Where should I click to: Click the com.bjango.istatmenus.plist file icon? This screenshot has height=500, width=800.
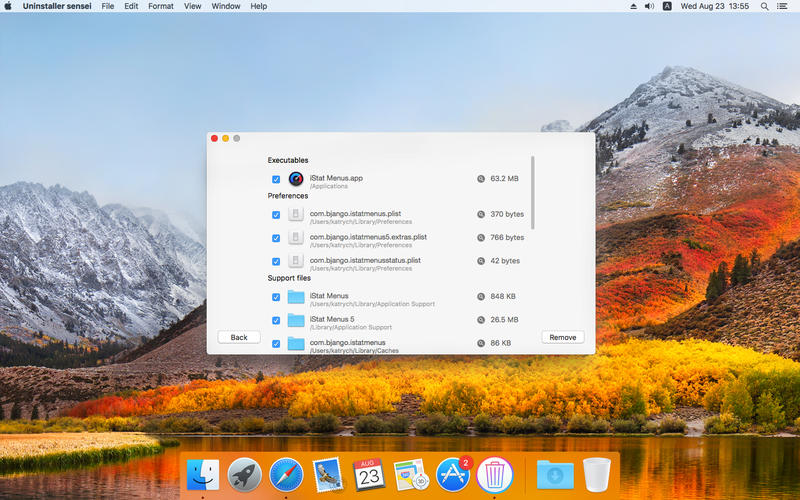coord(296,214)
